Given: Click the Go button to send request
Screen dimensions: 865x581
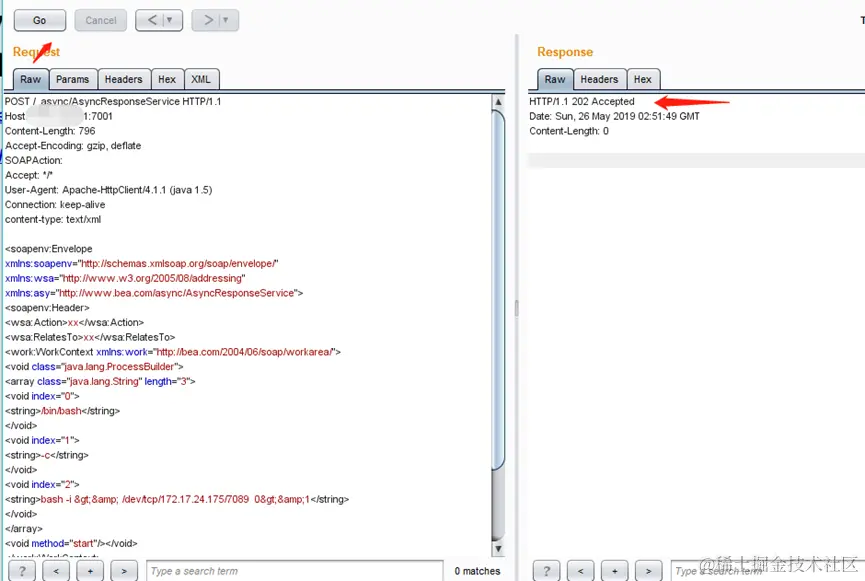Looking at the screenshot, I should (x=40, y=20).
